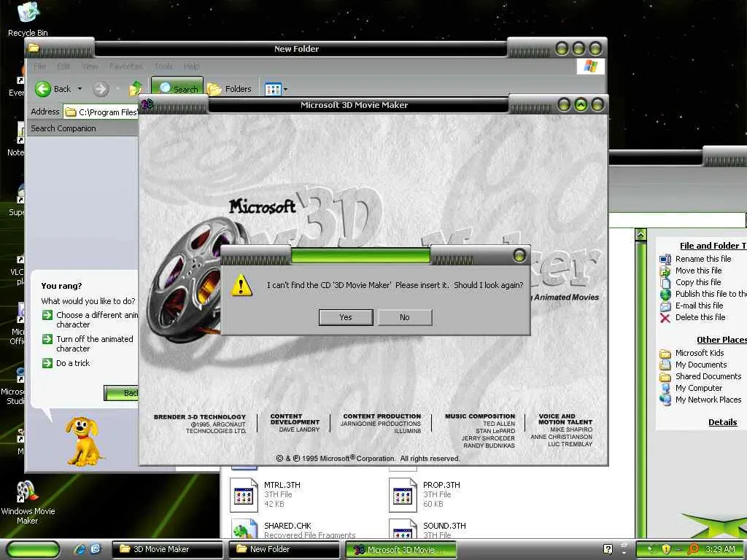Click the Forward arrow in New Folder toolbar
The width and height of the screenshot is (747, 560).
point(101,88)
